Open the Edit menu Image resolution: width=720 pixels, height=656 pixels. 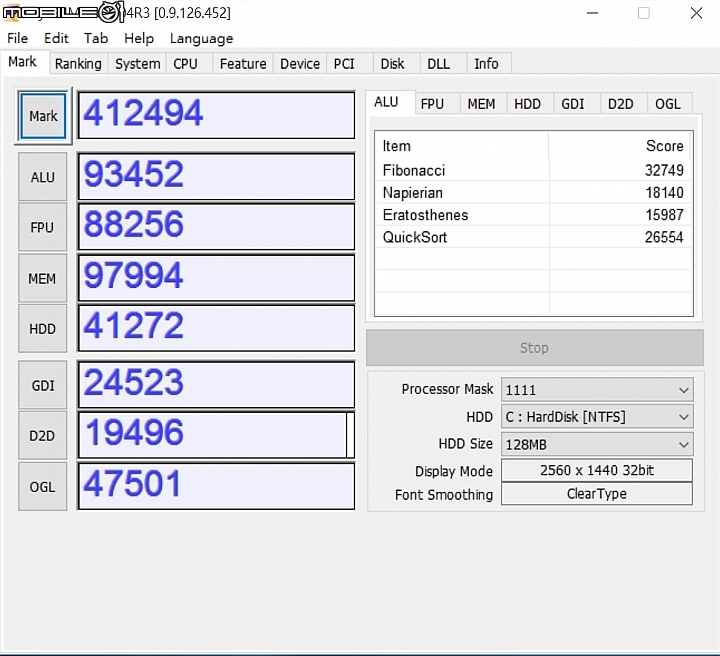click(x=56, y=39)
